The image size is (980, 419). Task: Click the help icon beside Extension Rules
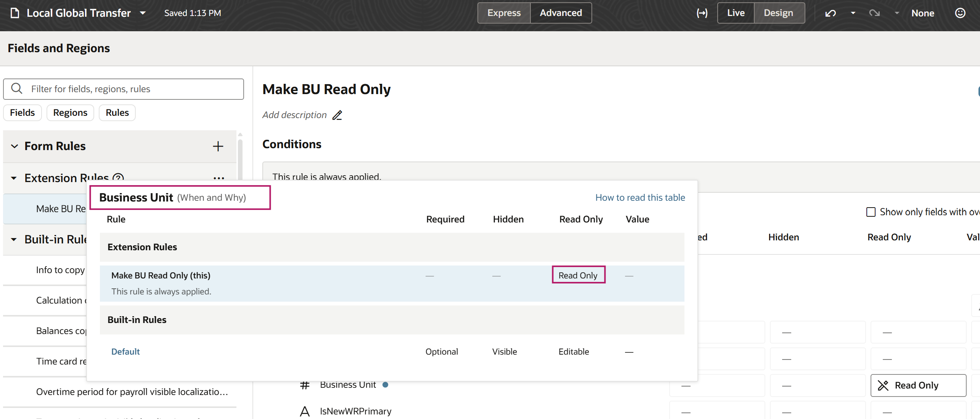tap(118, 178)
